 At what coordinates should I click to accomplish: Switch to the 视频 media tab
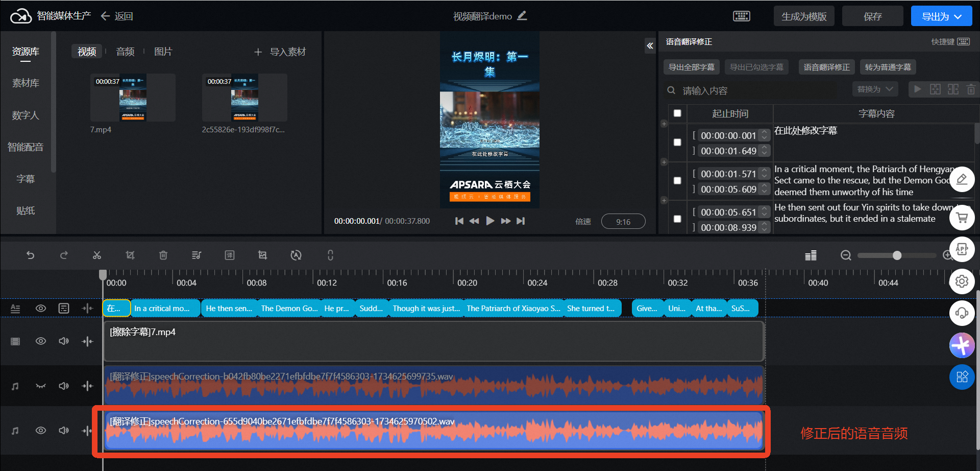[x=87, y=52]
